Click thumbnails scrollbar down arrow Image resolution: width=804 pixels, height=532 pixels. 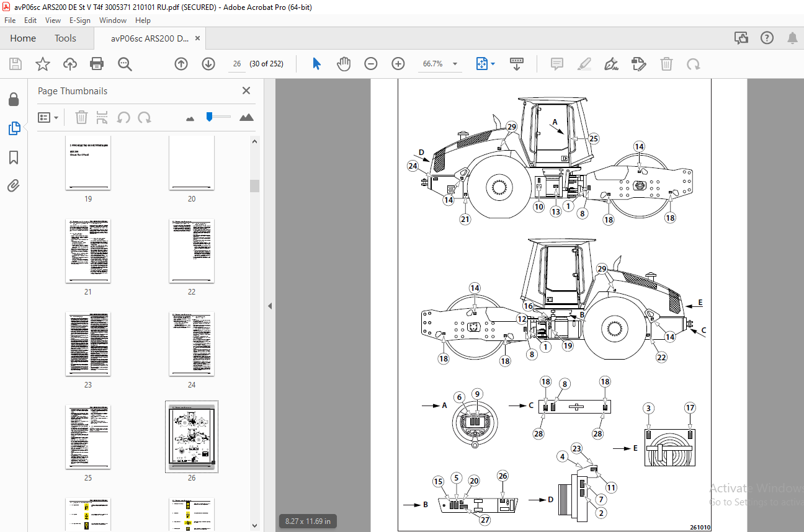[254, 526]
